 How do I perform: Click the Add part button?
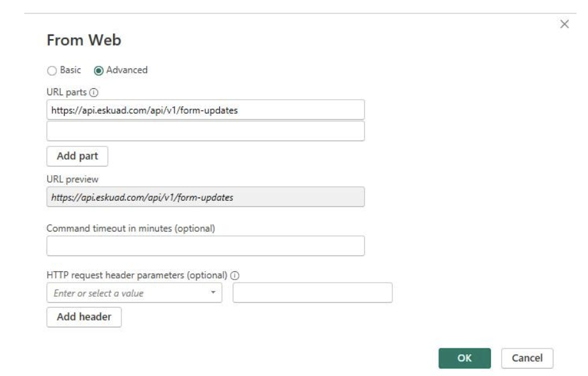tap(77, 156)
